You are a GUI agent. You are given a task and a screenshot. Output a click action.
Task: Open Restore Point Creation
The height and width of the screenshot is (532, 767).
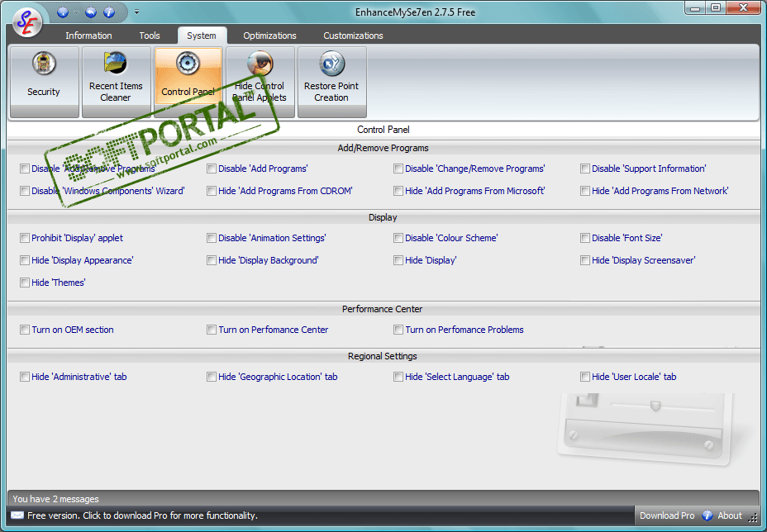[331, 82]
